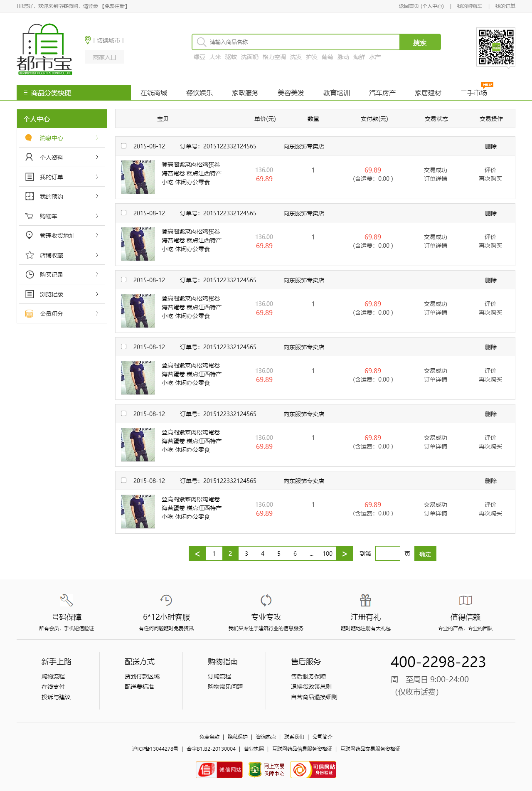Open the 在线商城 navigation tab
This screenshot has height=791, width=532.
coord(154,93)
